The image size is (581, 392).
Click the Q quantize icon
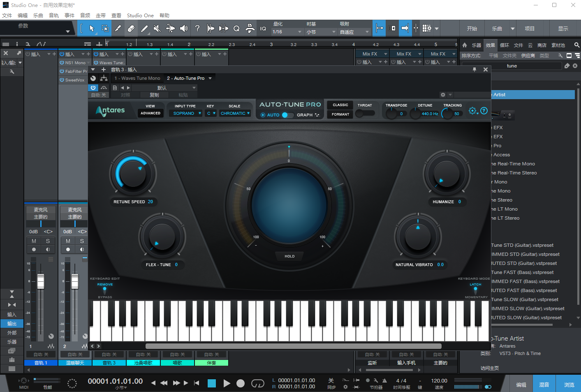(236, 28)
